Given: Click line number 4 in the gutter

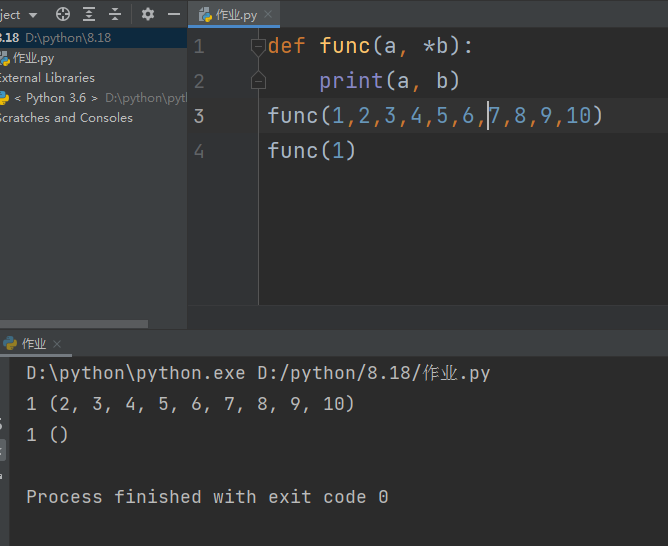Looking at the screenshot, I should coord(198,151).
